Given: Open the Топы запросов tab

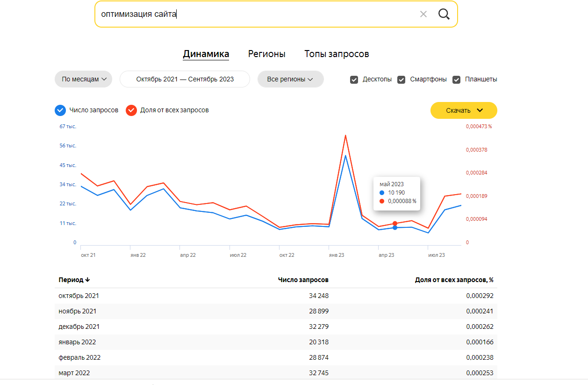Looking at the screenshot, I should click(337, 54).
